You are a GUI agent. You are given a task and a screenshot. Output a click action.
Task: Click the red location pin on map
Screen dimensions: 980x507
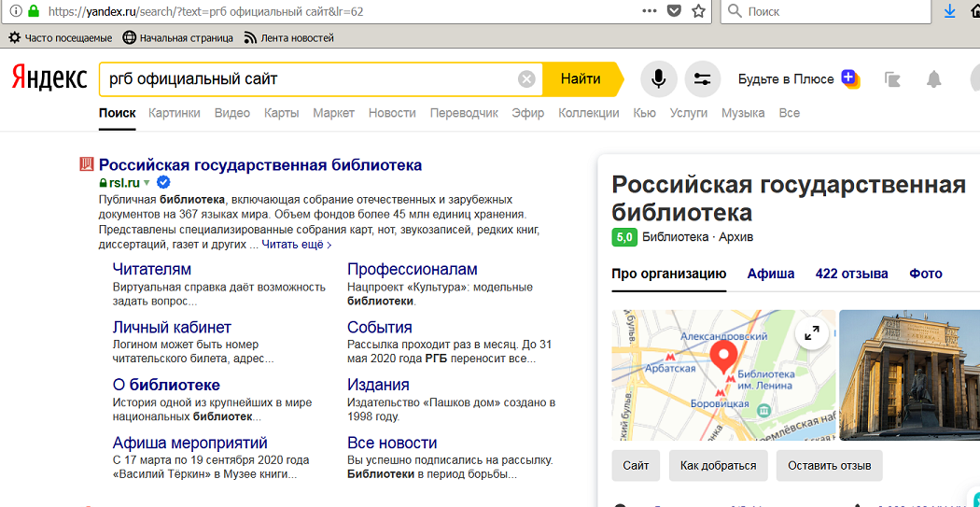(723, 358)
